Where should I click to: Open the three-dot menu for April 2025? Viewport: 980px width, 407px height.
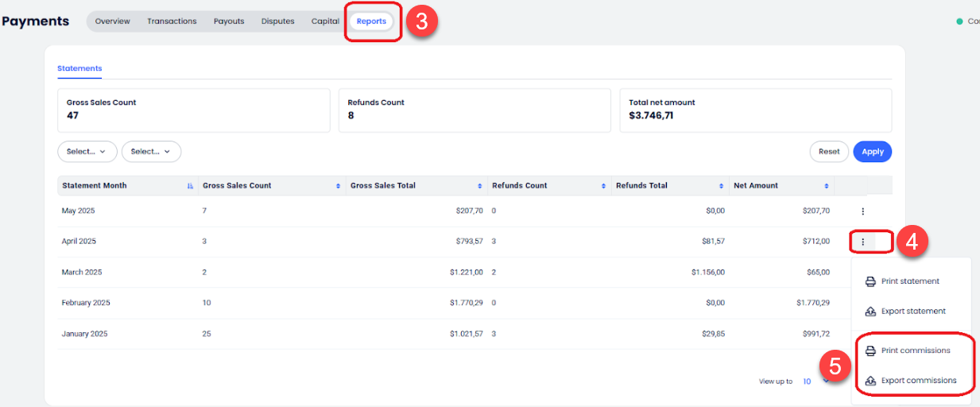[862, 242]
